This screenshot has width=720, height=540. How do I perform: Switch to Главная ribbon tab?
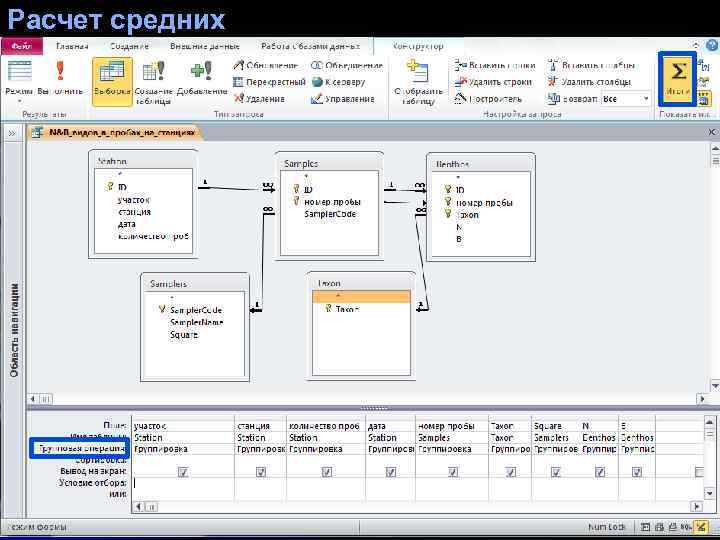pos(72,46)
